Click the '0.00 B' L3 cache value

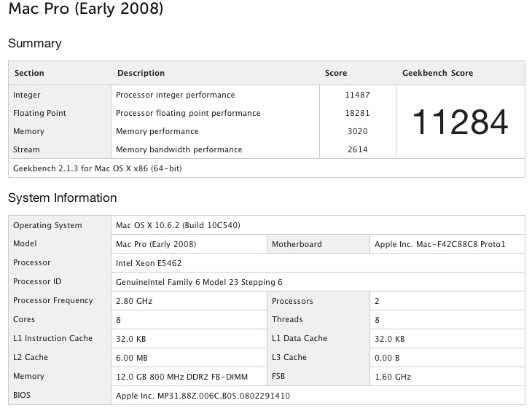tap(387, 359)
